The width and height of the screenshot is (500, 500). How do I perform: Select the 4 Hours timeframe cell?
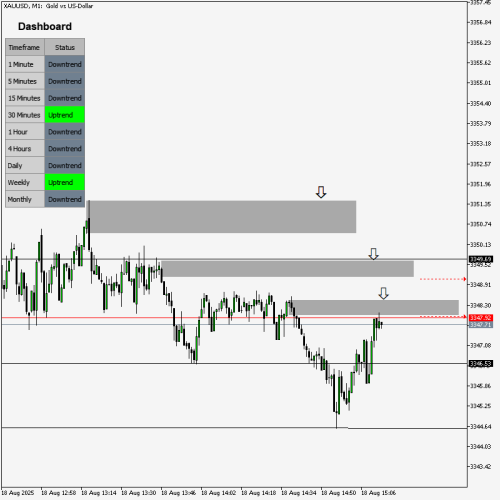point(25,149)
